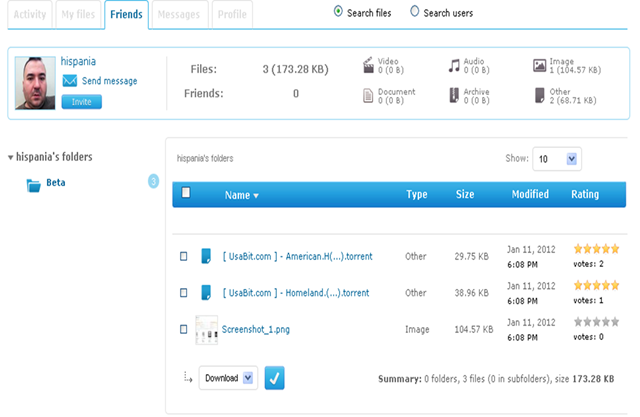Open the UsaBit Homeland torrent link

click(296, 293)
